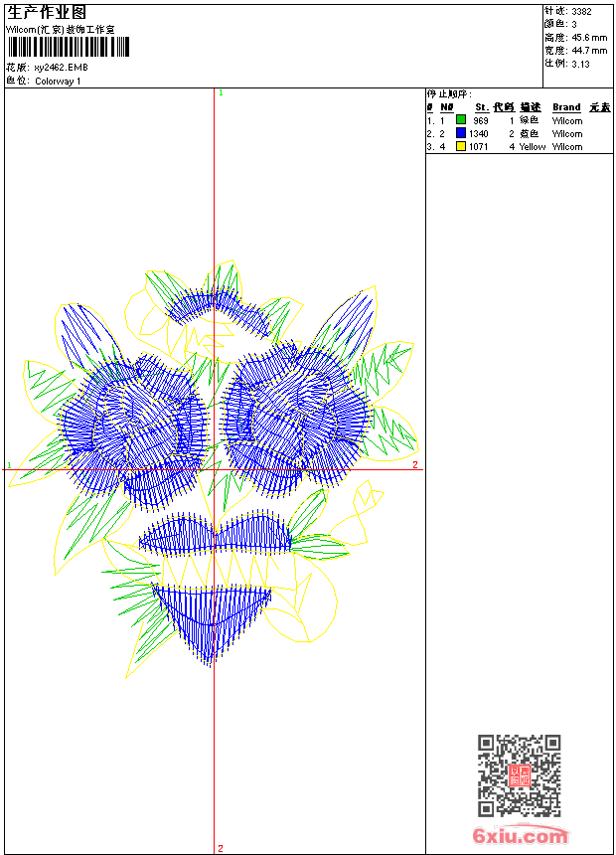Click the height value '45.6 mm'
Image resolution: width=616 pixels, height=855 pixels.
point(589,38)
